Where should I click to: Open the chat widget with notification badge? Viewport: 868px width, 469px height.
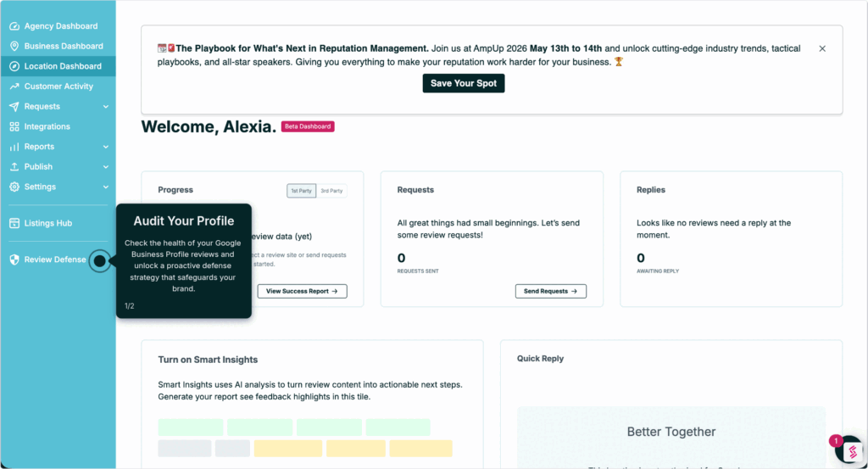(851, 451)
